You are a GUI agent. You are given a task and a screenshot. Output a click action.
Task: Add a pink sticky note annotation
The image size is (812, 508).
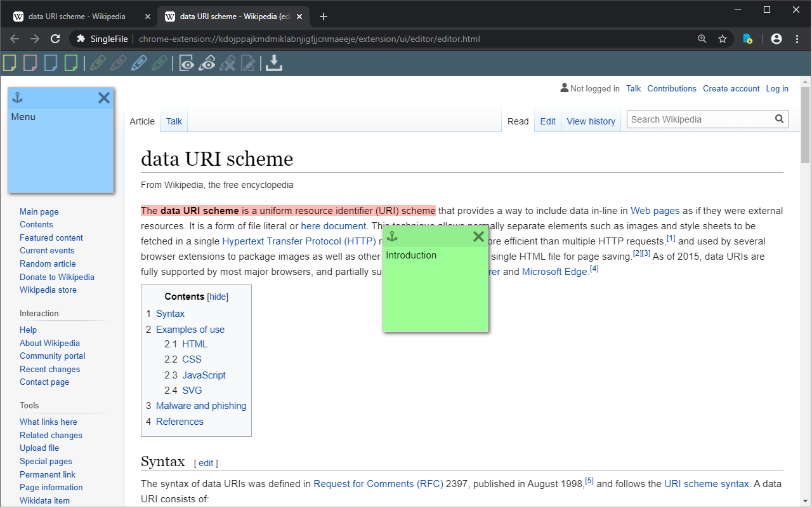point(30,63)
